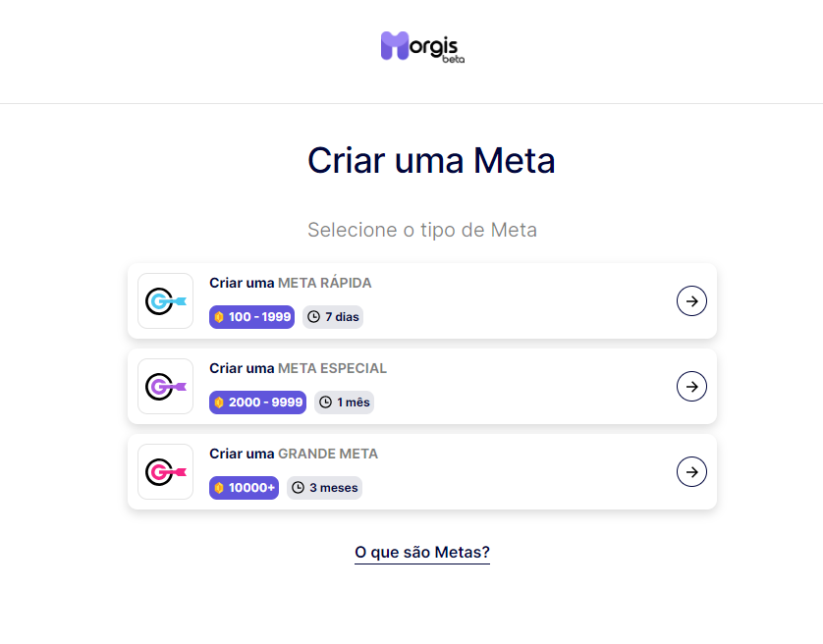This screenshot has width=823, height=644.
Task: Click the pink target icon for Grande Meta
Action: coord(165,472)
